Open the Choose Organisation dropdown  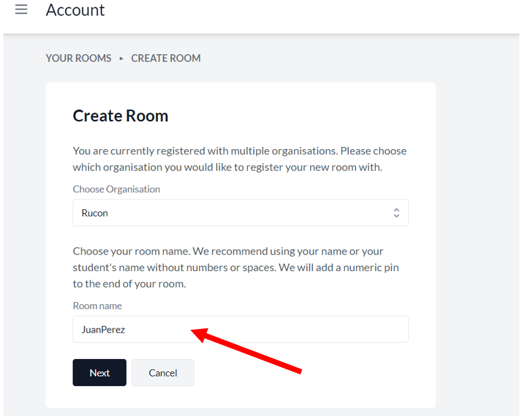point(241,213)
